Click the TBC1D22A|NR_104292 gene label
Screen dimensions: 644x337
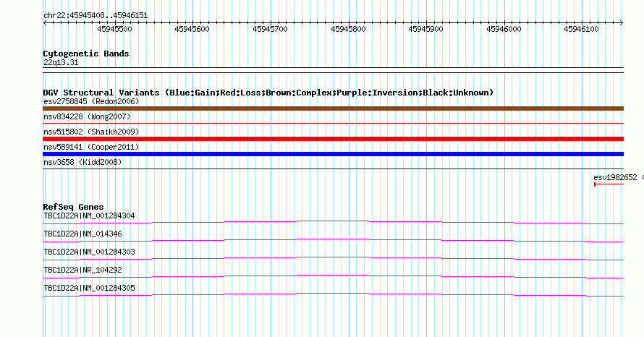click(82, 270)
